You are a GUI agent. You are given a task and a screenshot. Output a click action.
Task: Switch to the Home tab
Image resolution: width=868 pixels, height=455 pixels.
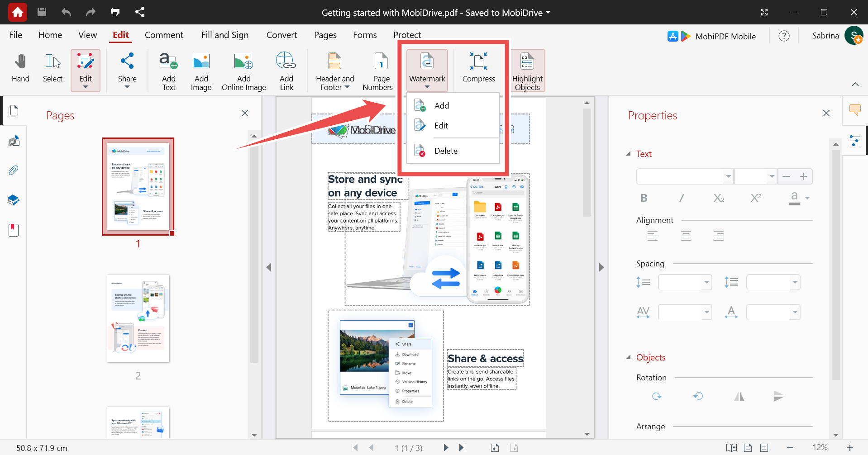pos(50,35)
